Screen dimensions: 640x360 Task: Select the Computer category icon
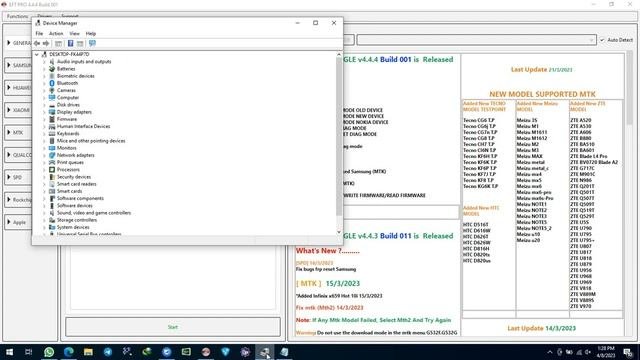[52, 98]
